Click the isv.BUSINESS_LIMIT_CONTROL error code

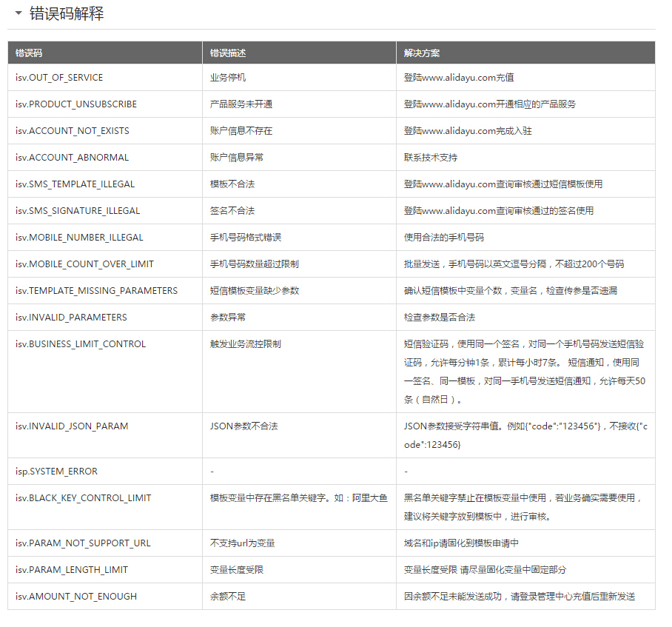pyautogui.click(x=81, y=344)
